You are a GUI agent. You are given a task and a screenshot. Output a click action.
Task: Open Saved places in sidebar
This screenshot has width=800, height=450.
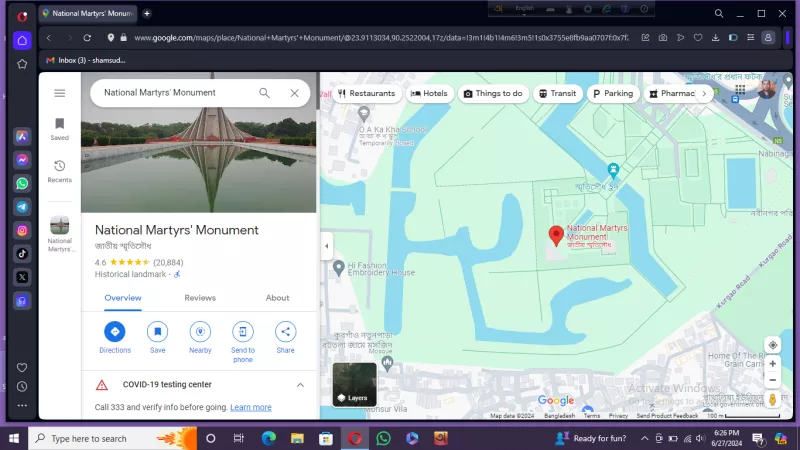[60, 129]
